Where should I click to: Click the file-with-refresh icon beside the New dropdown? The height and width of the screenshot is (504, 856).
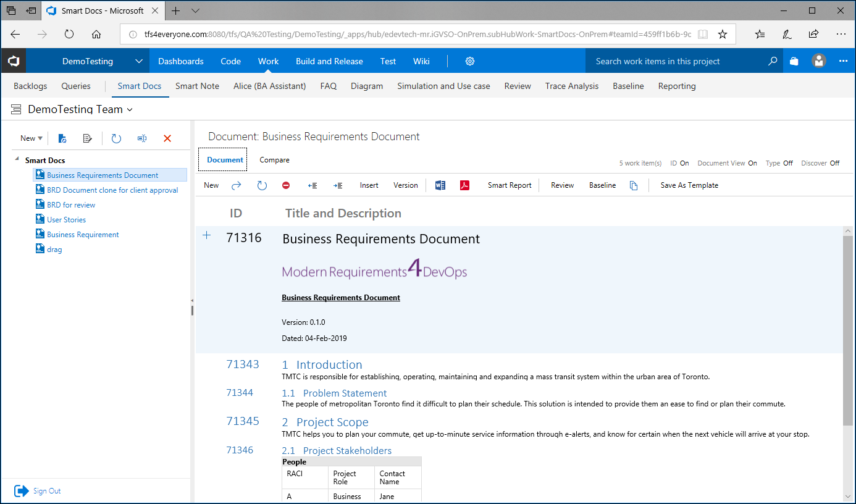62,138
